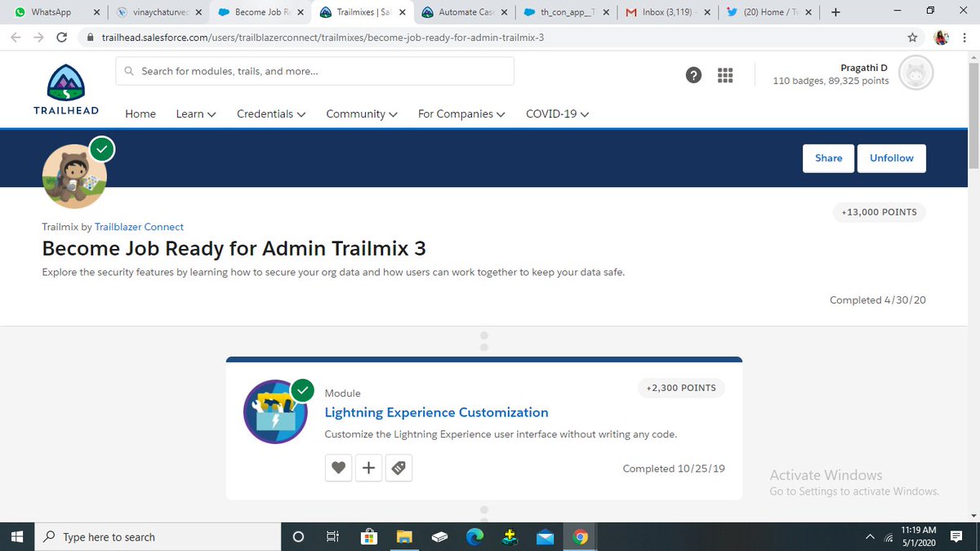The image size is (980, 551).
Task: Open Mail app from taskbar
Action: (x=545, y=536)
